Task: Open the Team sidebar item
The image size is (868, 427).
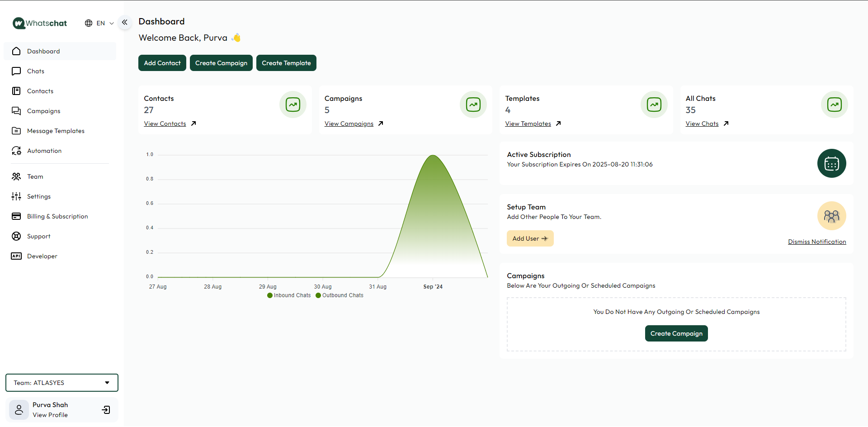Action: (x=60, y=176)
